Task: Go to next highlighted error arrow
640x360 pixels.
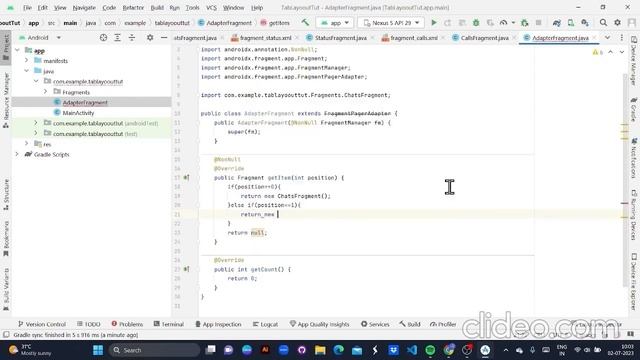Action: point(622,52)
